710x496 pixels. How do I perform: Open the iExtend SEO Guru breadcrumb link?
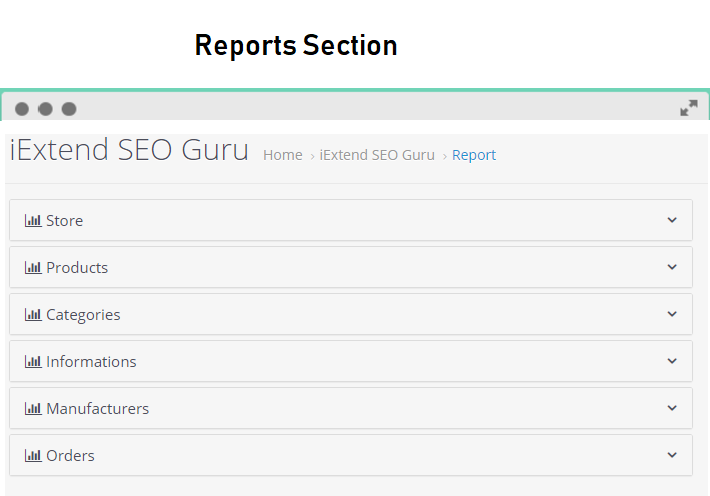point(377,155)
